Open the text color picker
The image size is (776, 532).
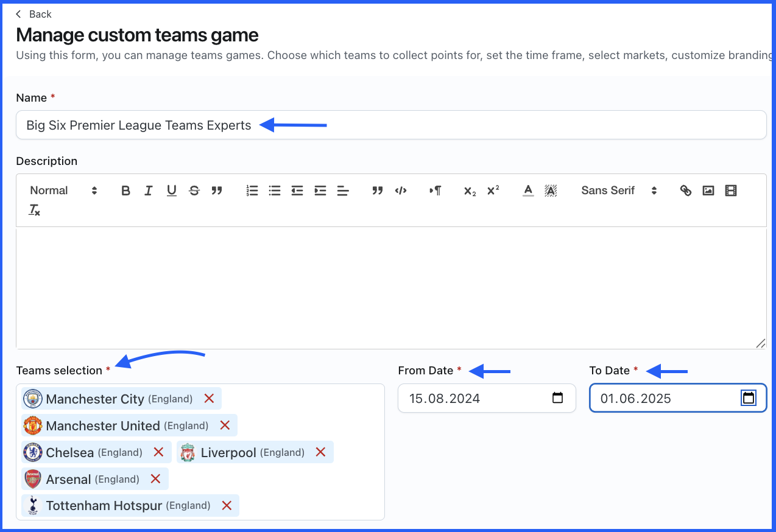point(528,191)
